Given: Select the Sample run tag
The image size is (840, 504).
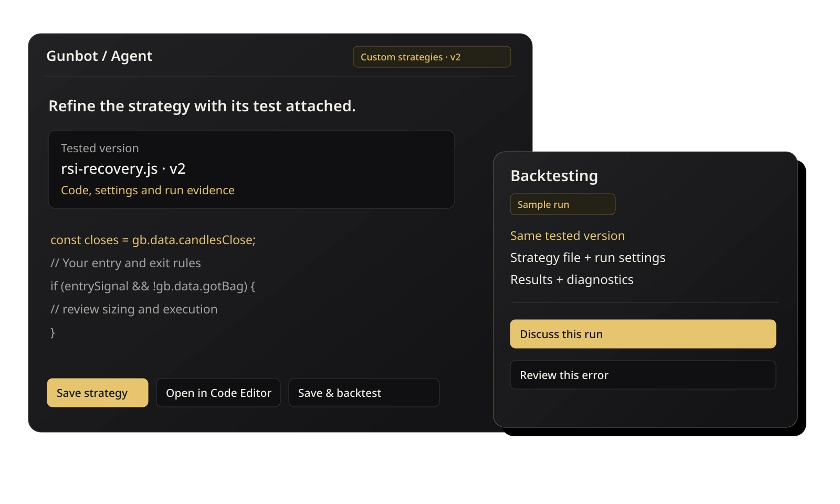Looking at the screenshot, I should click(x=563, y=204).
